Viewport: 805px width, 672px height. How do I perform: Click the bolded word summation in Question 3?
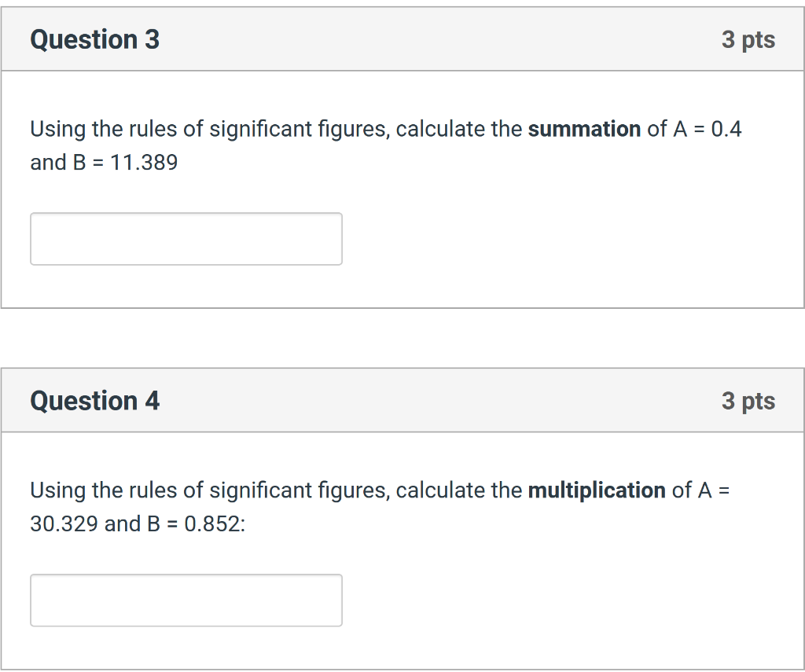[x=584, y=129]
